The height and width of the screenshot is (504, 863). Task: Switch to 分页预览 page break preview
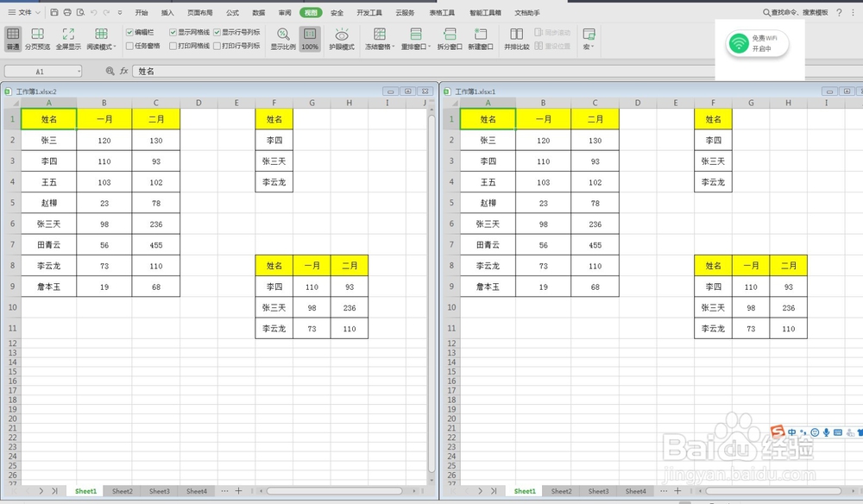tap(37, 39)
